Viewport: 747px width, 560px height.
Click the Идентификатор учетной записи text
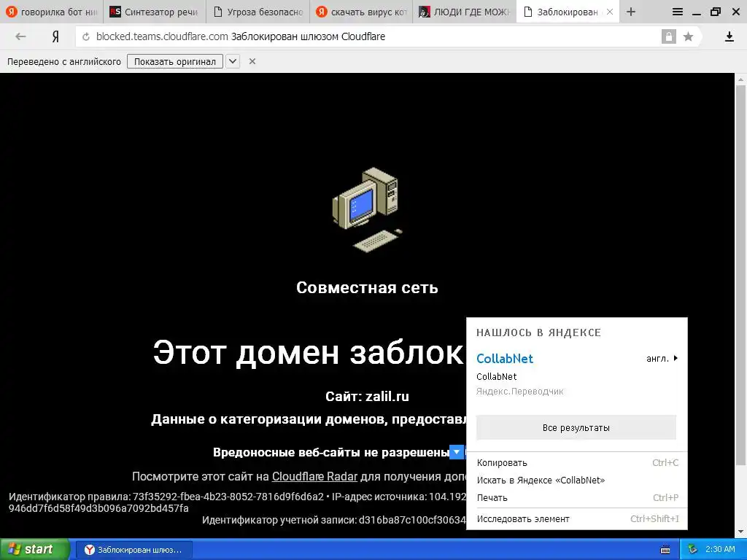pos(333,520)
